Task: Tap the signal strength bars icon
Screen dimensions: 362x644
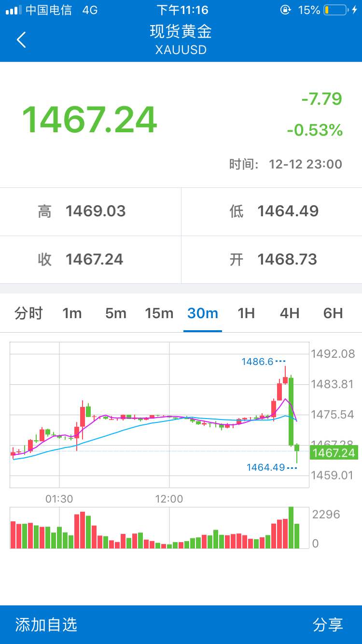Action: click(x=14, y=10)
